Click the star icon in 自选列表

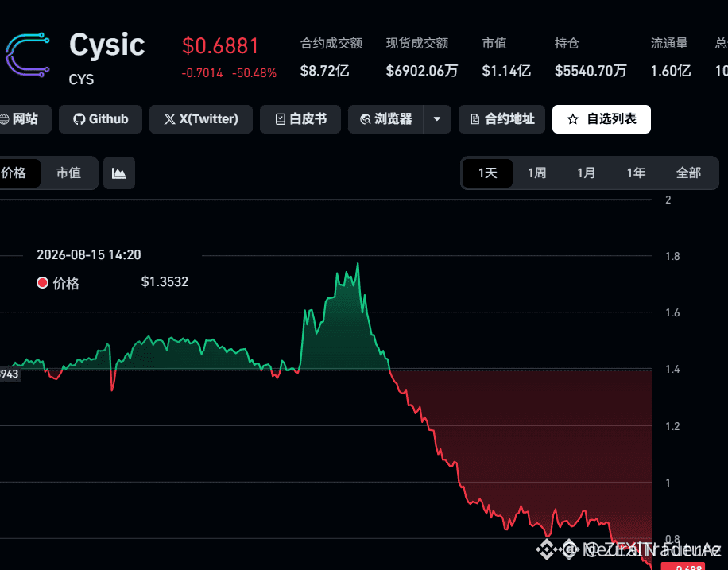click(573, 119)
